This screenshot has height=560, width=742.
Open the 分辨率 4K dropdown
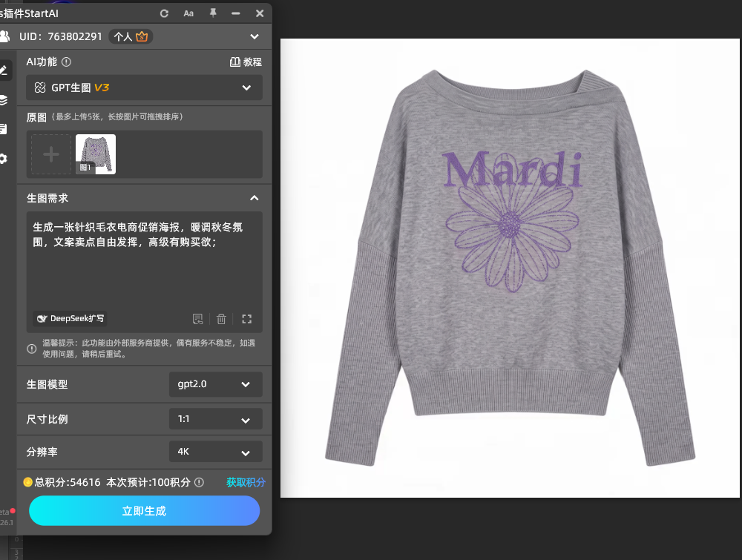216,452
